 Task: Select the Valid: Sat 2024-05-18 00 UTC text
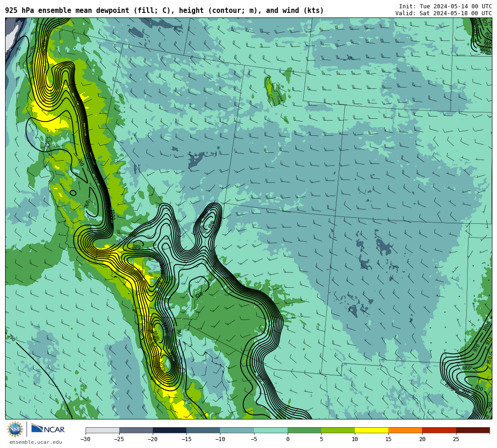coord(444,13)
